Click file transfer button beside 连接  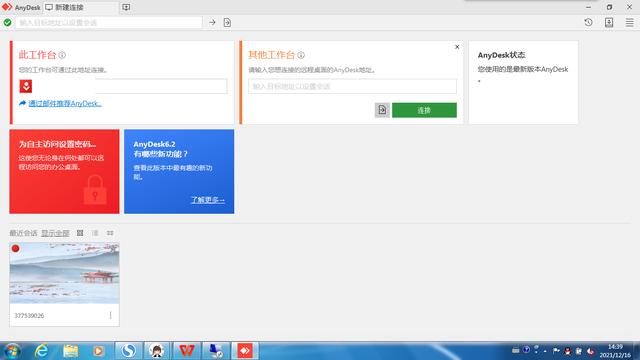click(x=382, y=110)
